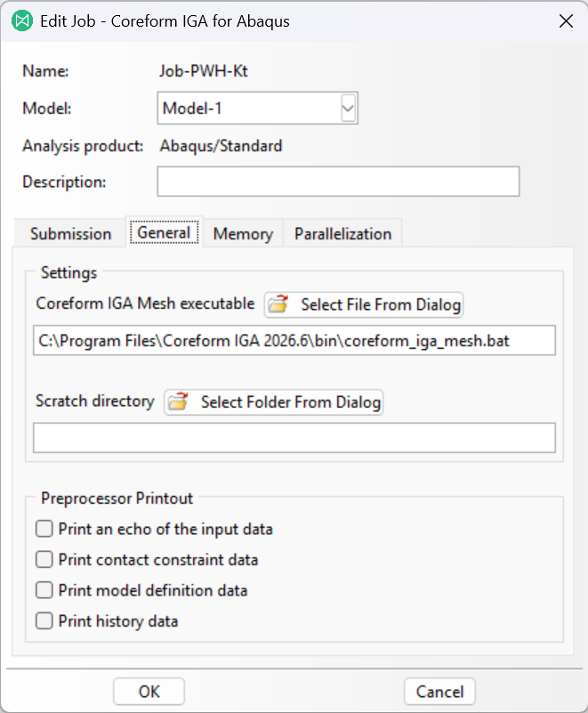Confirm with the OK button
Viewport: 588px width, 713px height.
pyautogui.click(x=149, y=692)
